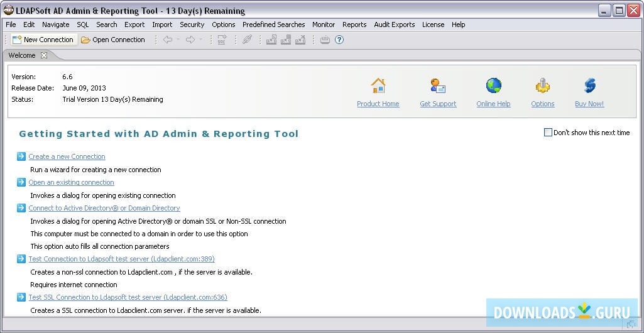Open the Help menu
Viewport: 644px width, 333px height.
[x=459, y=25]
